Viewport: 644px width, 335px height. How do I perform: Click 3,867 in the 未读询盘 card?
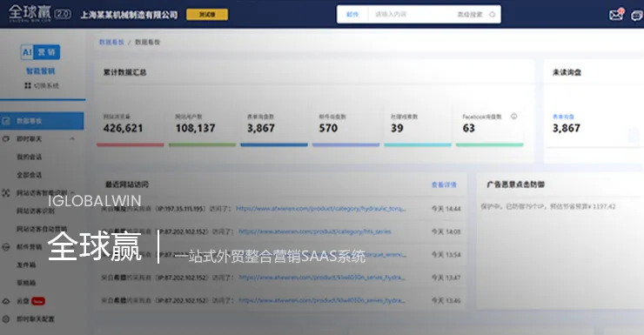[567, 128]
